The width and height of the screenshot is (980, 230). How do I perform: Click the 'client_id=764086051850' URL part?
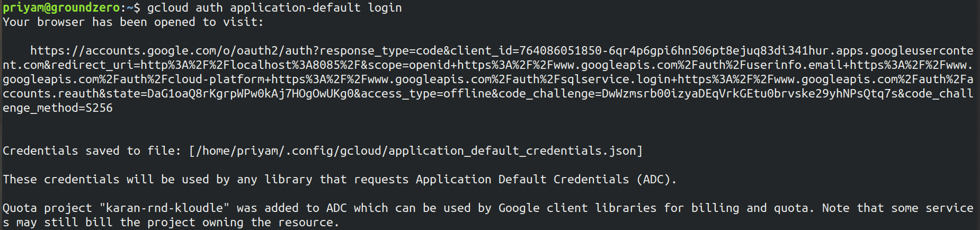tap(526, 51)
